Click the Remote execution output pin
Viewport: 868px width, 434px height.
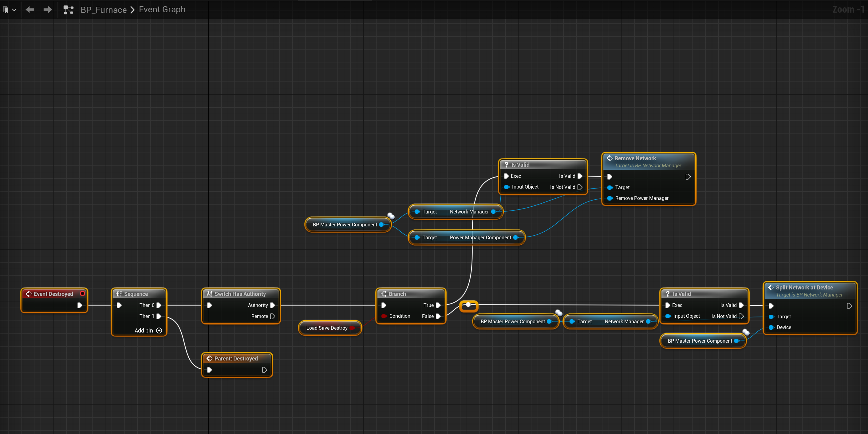(x=273, y=316)
